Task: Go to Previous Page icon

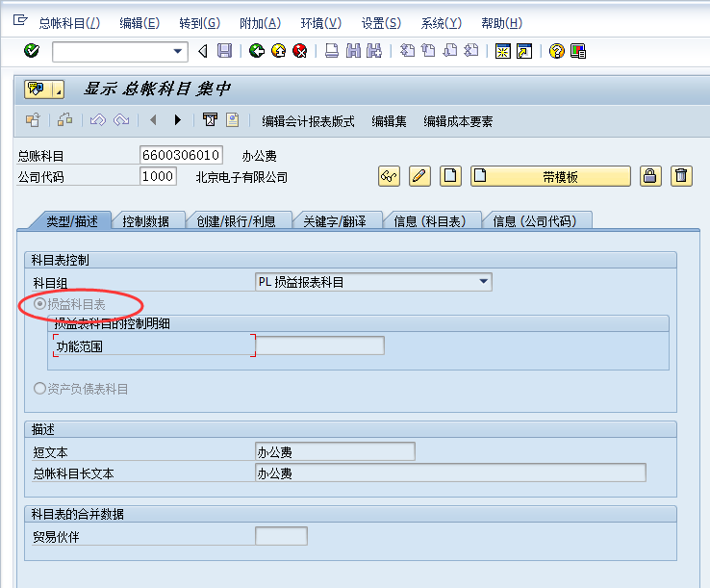Action: pyautogui.click(x=428, y=51)
